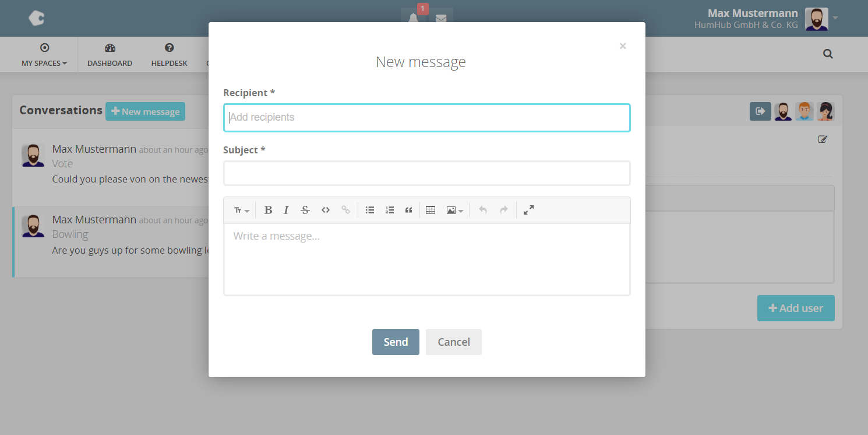Insert a bullet list
The image size is (868, 435).
pos(369,211)
